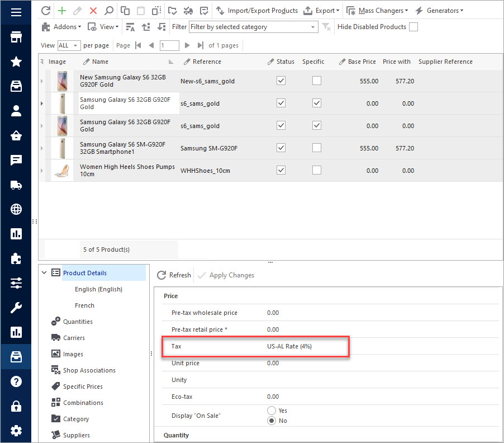Screen dimensions: 504x443
Task: Click the copy product icon
Action: tap(125, 11)
